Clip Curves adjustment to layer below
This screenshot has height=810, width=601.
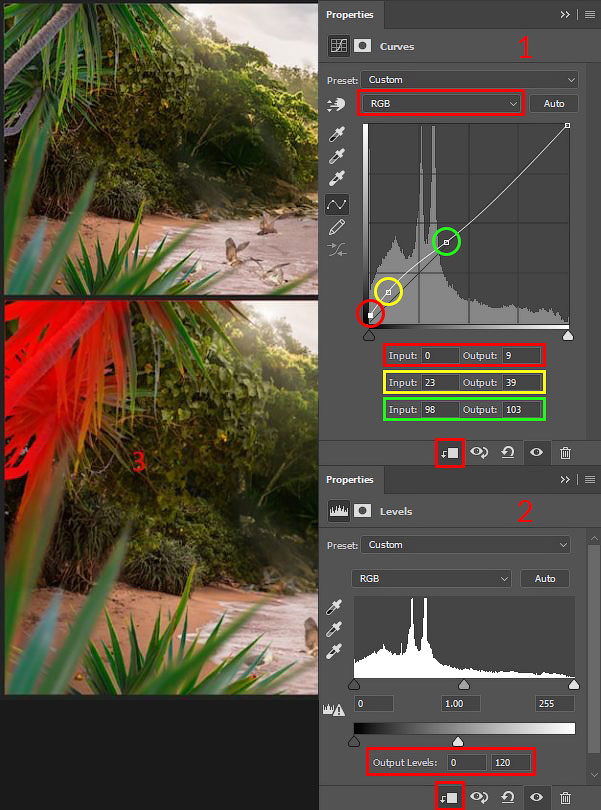pyautogui.click(x=450, y=453)
